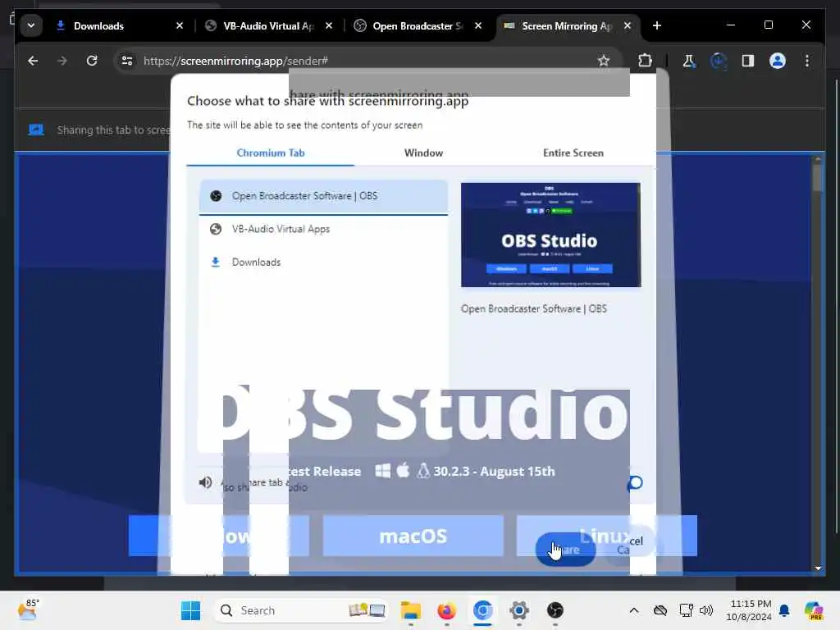Close the Open Broadcaster browser tab
Viewport: 840px width, 630px height.
point(478,25)
